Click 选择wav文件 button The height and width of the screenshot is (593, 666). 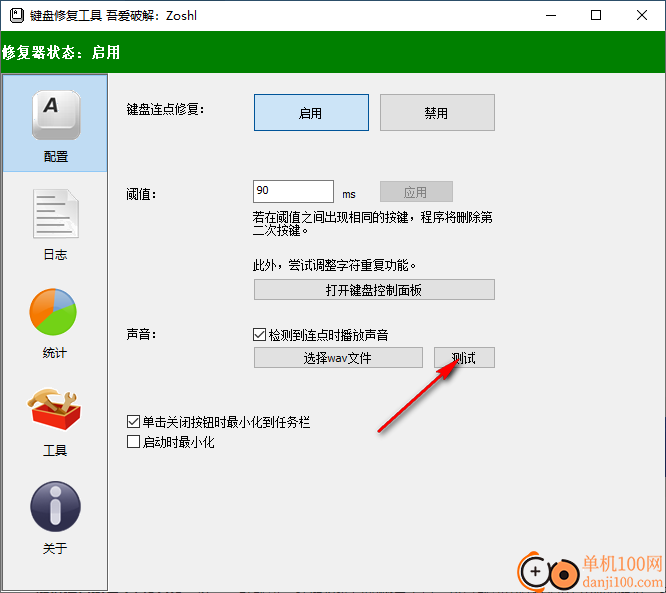click(338, 358)
